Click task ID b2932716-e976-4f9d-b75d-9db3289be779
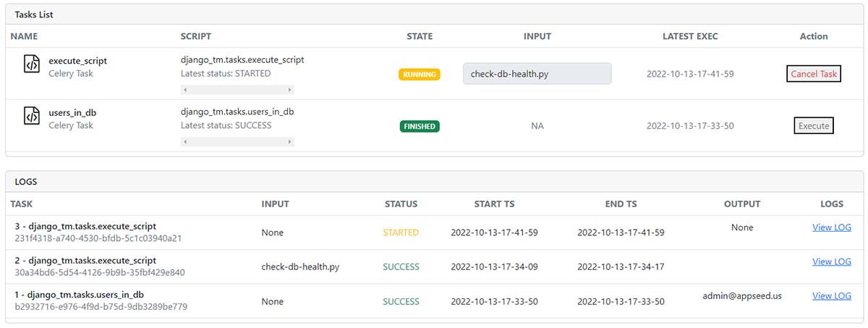The image size is (868, 328). (101, 306)
